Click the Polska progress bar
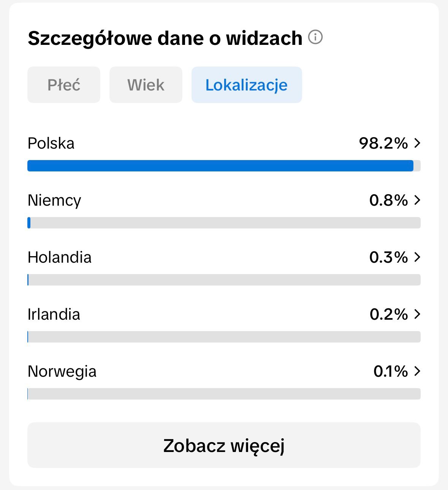Screen dimensions: 448x490 pyautogui.click(x=224, y=166)
